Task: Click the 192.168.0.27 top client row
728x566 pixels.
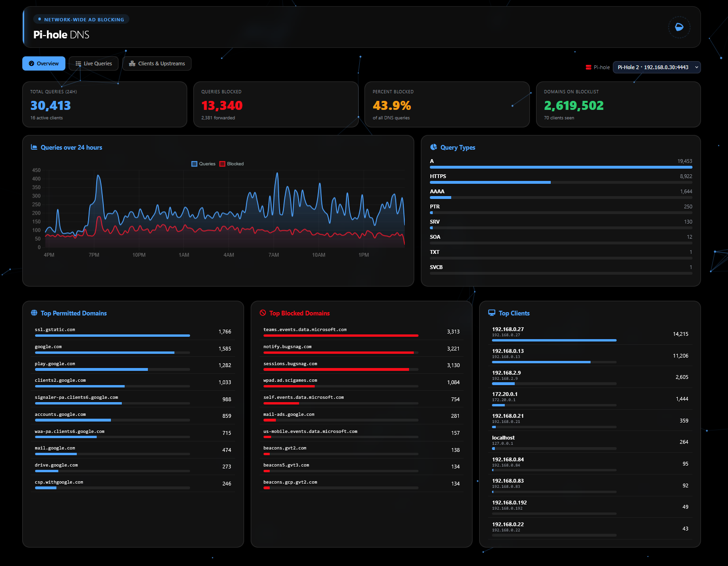Action: (590, 334)
